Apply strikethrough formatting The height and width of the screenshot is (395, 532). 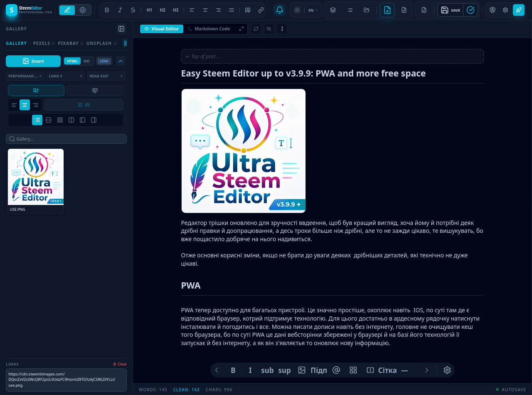tap(133, 10)
